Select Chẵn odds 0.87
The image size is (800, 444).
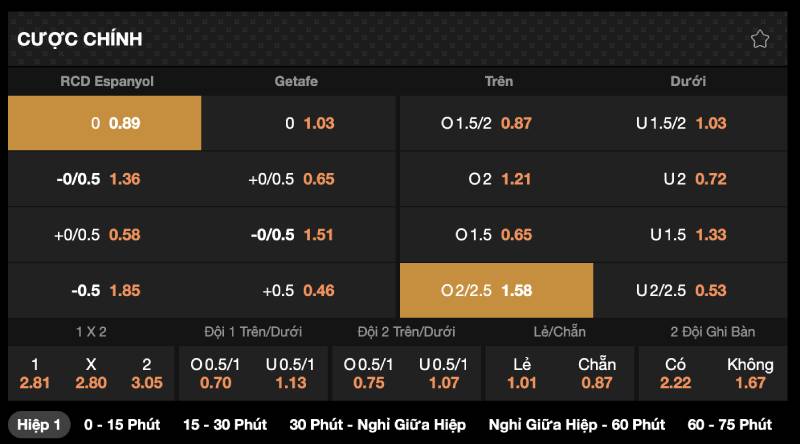pos(597,374)
